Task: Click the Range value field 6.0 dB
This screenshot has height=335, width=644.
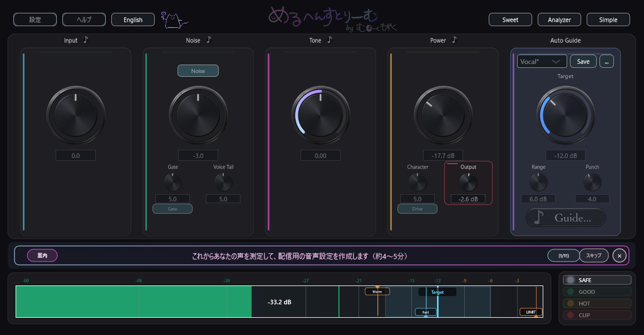Action: coord(538,199)
